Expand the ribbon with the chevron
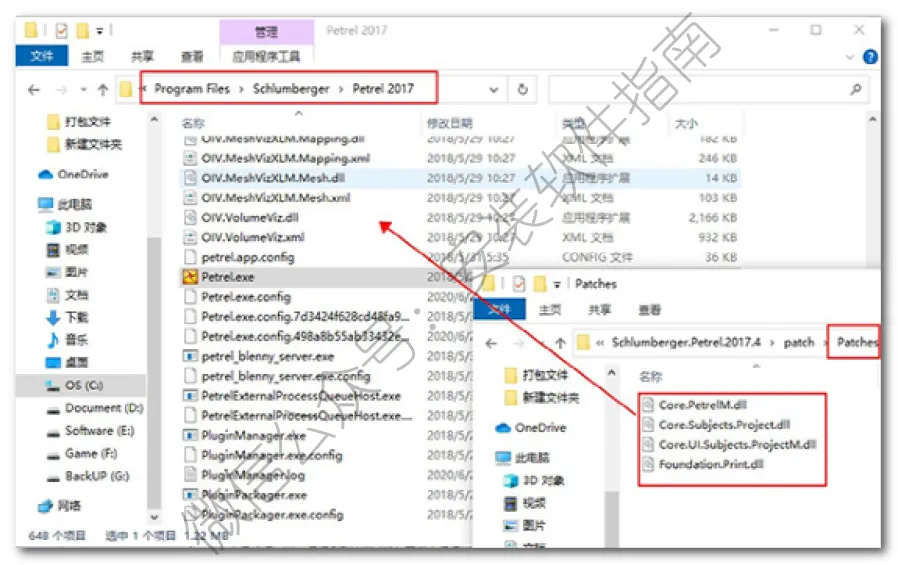 (850, 57)
